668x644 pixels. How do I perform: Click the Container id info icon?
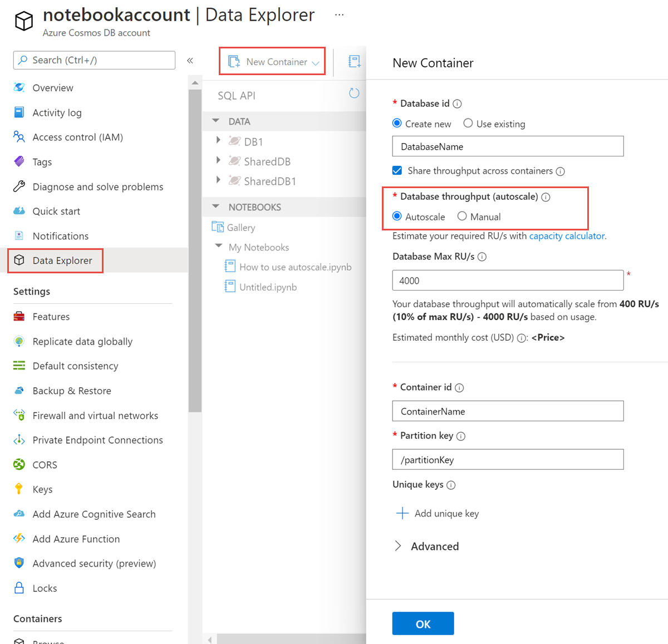459,388
